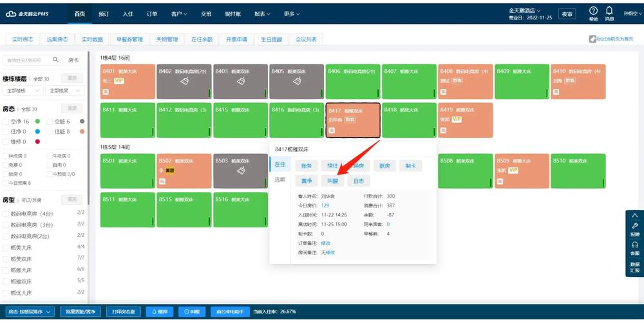This screenshot has height=322, width=644.
Task: Check the 数码电竞房（4台）room type
Action: tap(6, 214)
